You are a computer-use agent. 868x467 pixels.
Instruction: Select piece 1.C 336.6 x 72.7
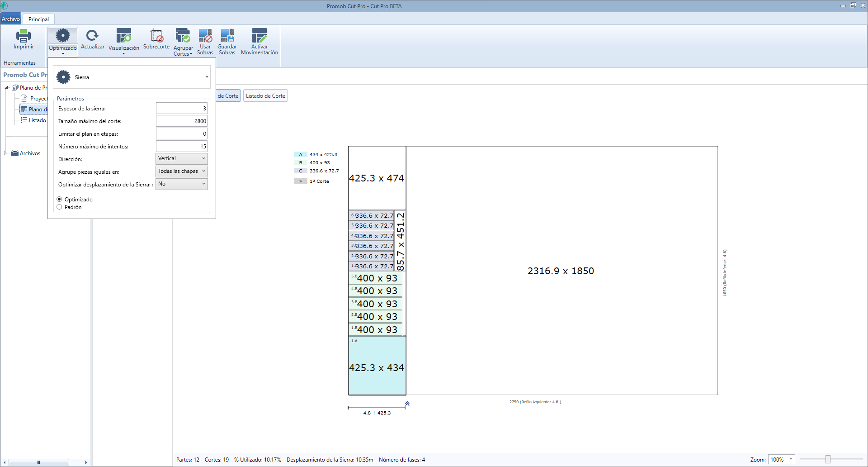[371, 266]
